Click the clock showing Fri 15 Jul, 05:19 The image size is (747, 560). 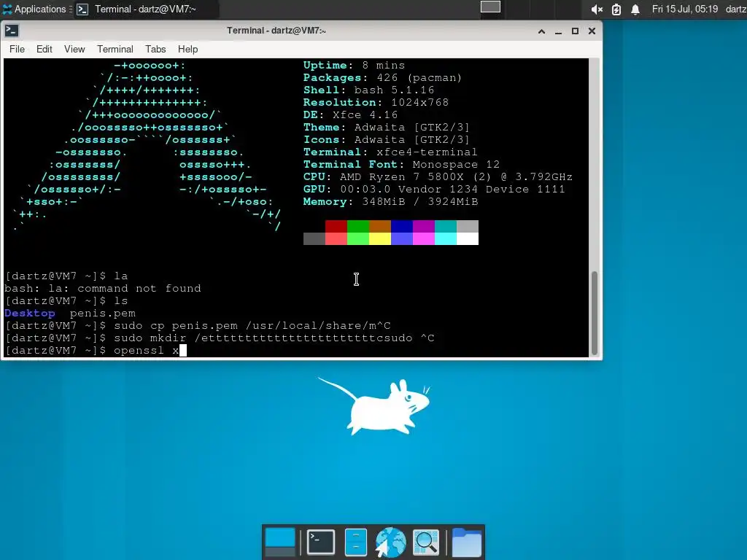click(684, 9)
